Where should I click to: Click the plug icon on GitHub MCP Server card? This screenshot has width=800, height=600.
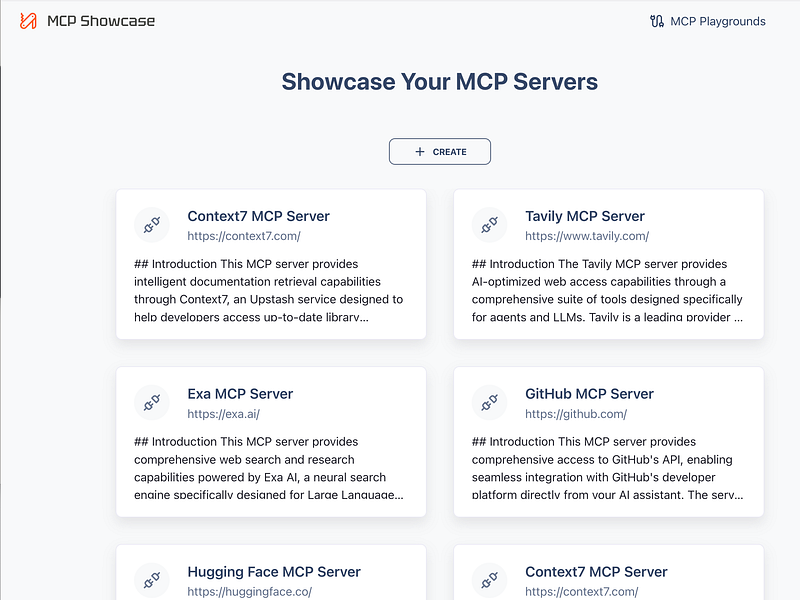pos(490,403)
